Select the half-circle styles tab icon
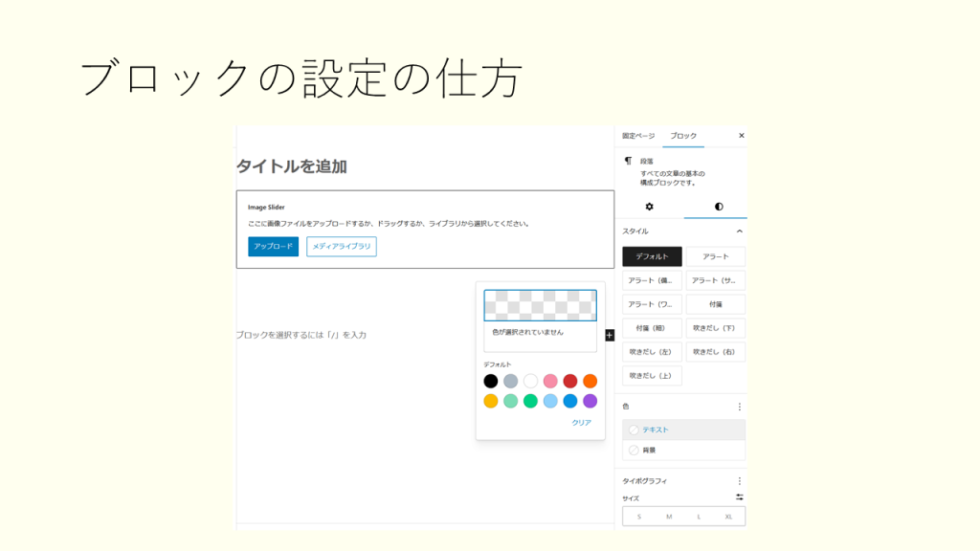 719,207
